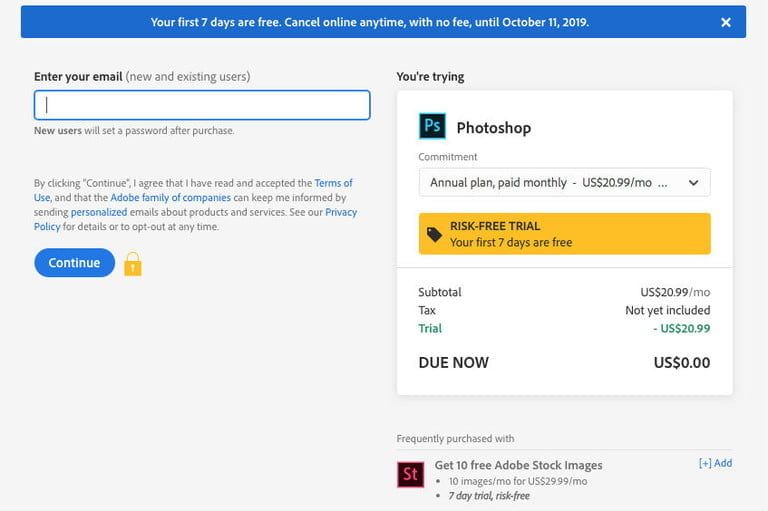This screenshot has width=768, height=511.
Task: Click the RISK-FREE TRIAL heading text
Action: (x=495, y=226)
